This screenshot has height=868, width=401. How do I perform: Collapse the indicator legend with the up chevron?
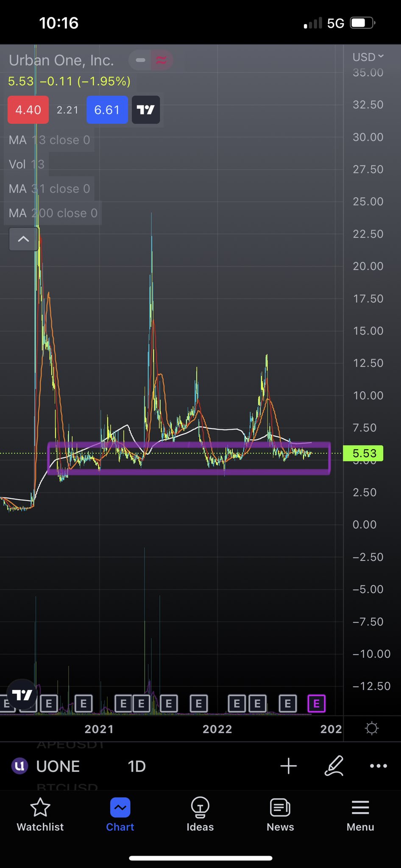pyautogui.click(x=24, y=239)
